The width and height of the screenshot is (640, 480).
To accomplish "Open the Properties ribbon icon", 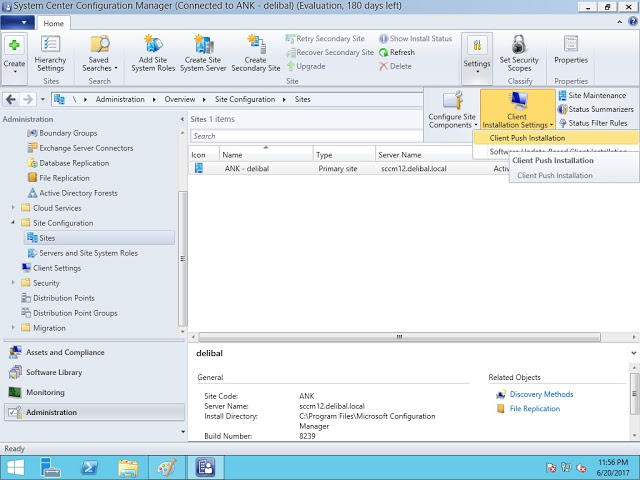I will click(571, 45).
